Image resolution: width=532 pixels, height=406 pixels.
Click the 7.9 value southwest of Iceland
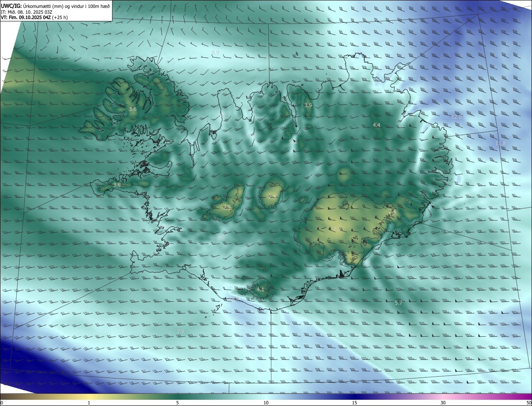[x=180, y=331]
